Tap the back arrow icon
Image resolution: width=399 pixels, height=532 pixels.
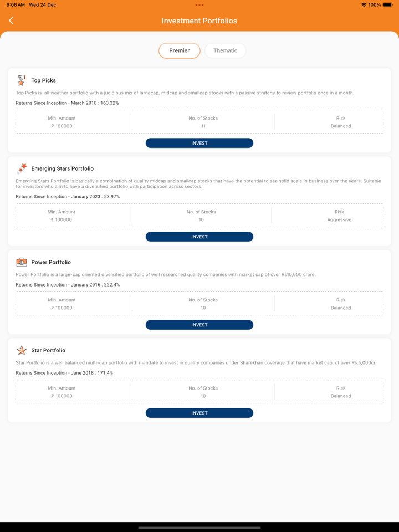11,21
